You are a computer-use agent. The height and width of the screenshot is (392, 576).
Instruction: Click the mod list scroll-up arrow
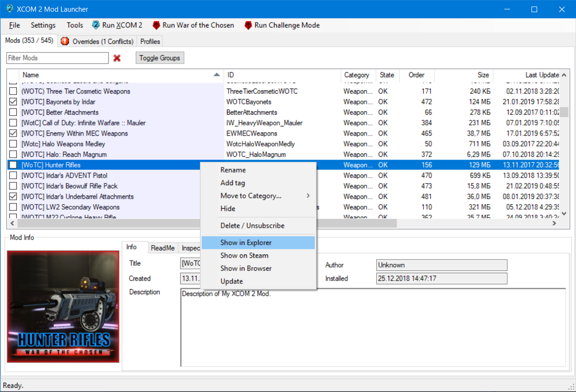[565, 75]
